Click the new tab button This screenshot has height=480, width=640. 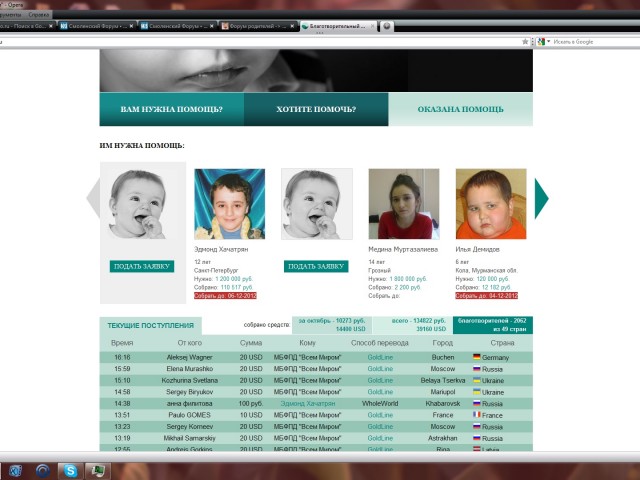(387, 25)
